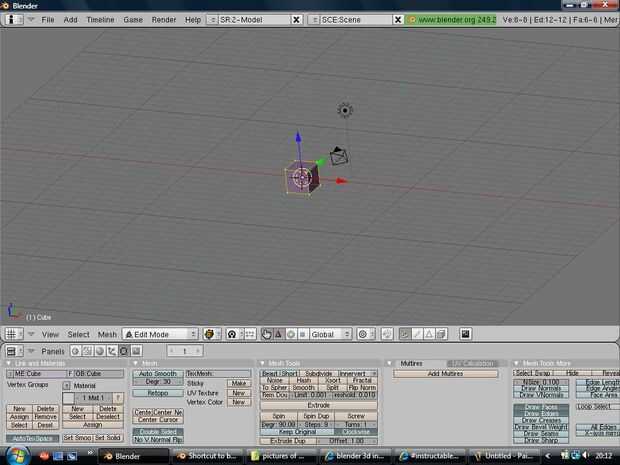Collapse the Link and Materials panel
This screenshot has width=620, height=465.
click(9, 363)
